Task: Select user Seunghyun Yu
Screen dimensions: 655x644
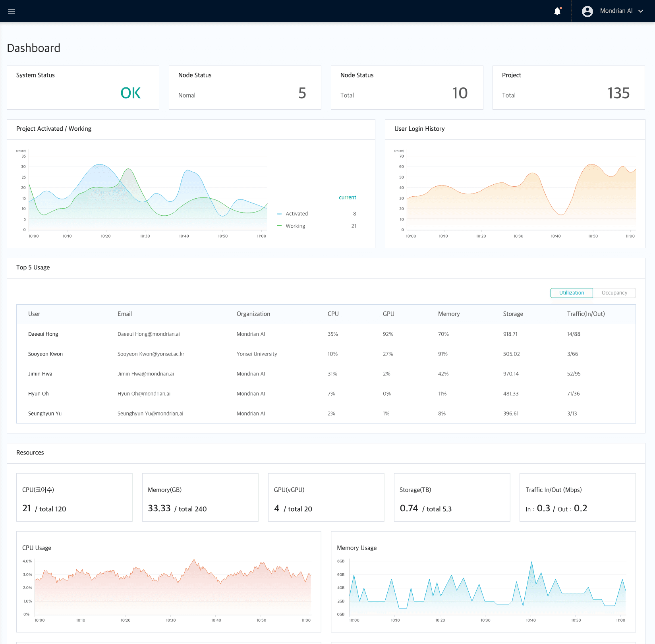Action: tap(45, 414)
